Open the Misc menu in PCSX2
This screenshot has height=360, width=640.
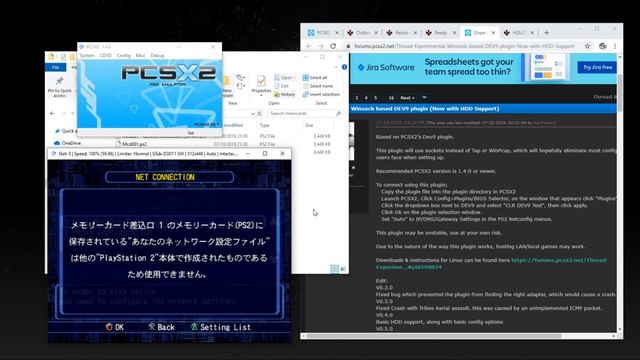[x=140, y=56]
